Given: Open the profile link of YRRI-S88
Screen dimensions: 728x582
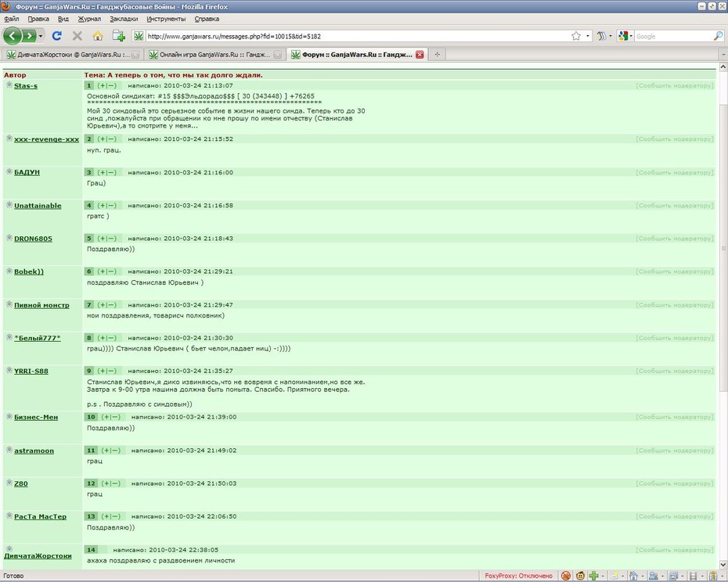Looking at the screenshot, I should [x=31, y=371].
